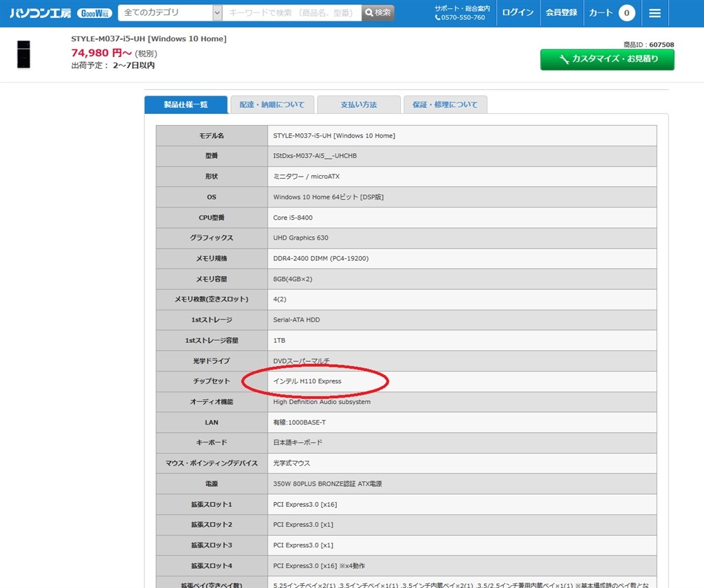Click the product thumbnail image

pos(24,54)
